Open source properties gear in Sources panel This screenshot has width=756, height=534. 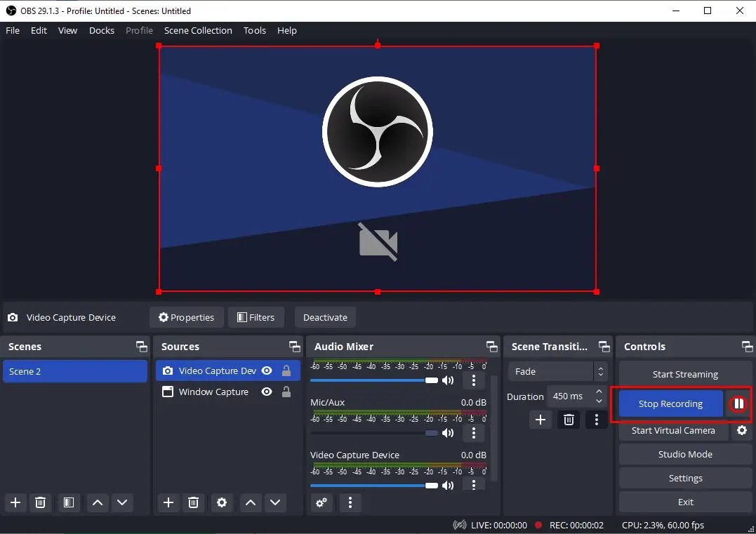tap(222, 502)
